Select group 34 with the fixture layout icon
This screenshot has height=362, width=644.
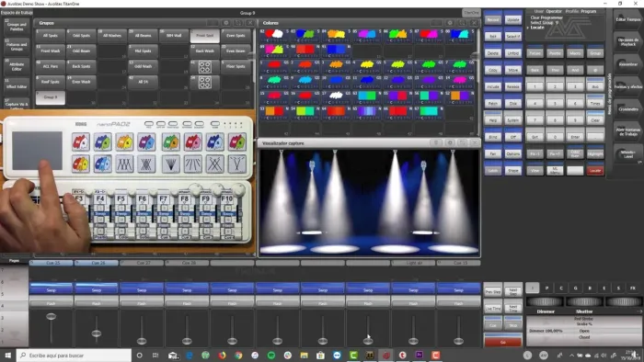(204, 82)
